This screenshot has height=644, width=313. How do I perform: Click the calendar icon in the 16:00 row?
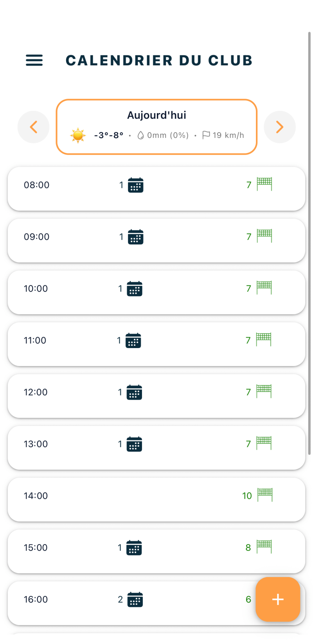pyautogui.click(x=135, y=599)
